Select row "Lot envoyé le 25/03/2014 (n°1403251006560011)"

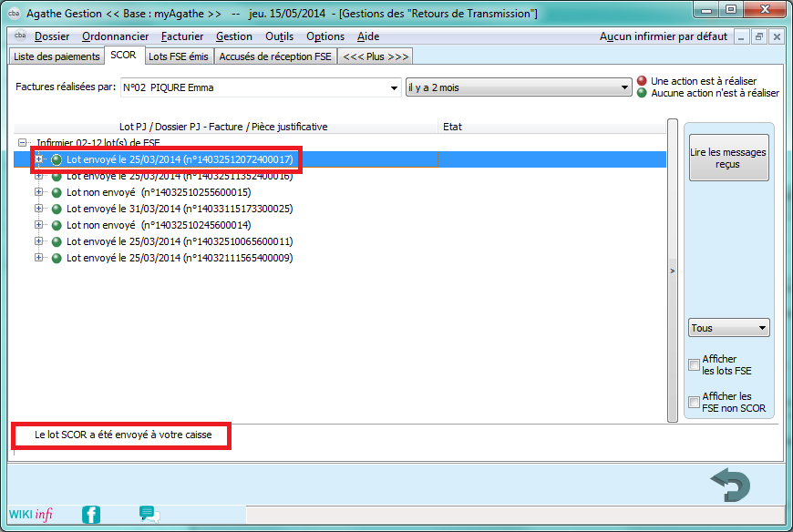pos(180,241)
